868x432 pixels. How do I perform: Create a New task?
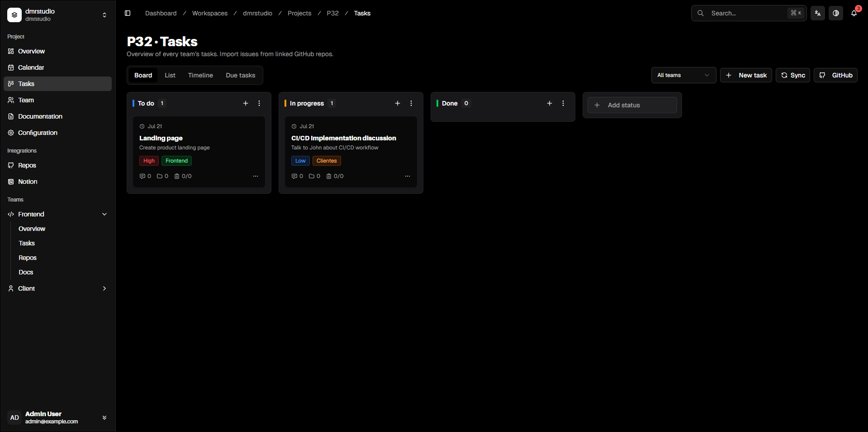(x=746, y=75)
